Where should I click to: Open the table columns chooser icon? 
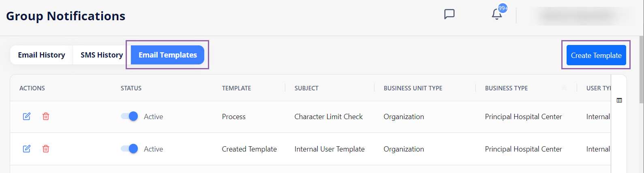(x=619, y=100)
